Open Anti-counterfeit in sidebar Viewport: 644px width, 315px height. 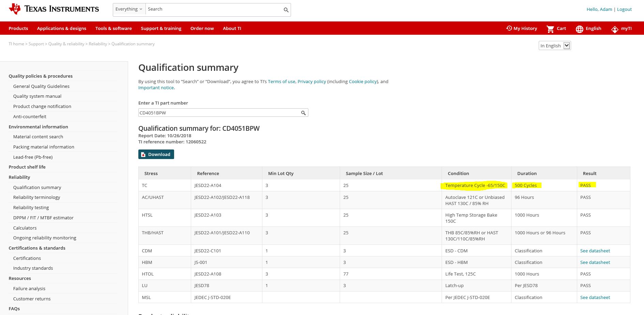tap(30, 116)
